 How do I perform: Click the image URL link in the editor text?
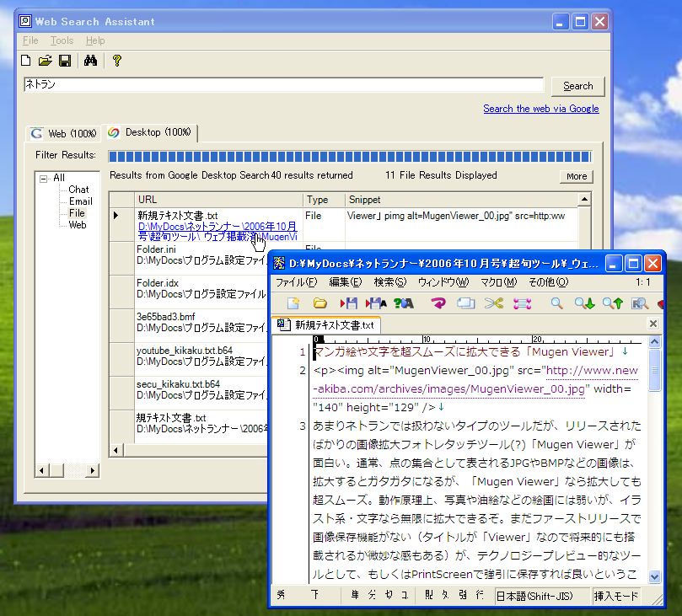[x=475, y=379]
